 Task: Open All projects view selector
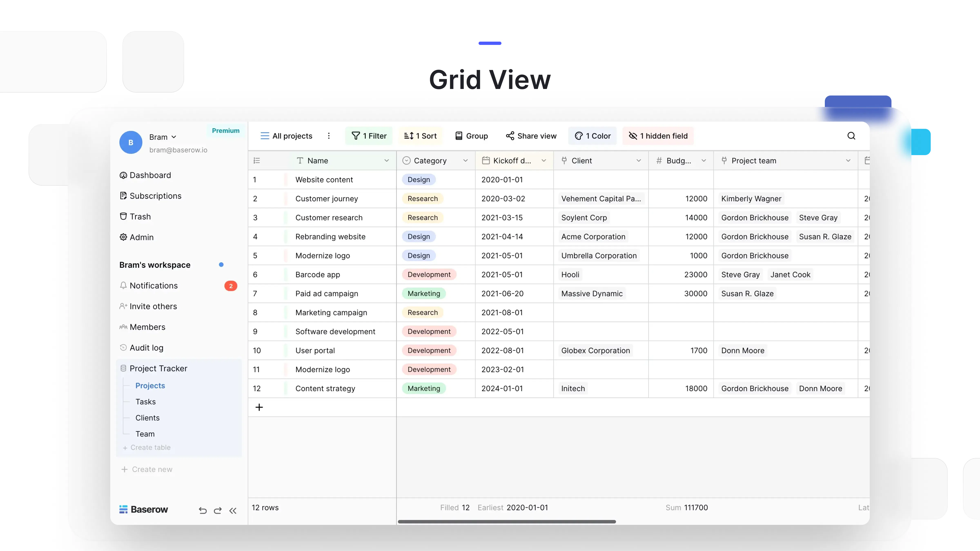(x=286, y=136)
